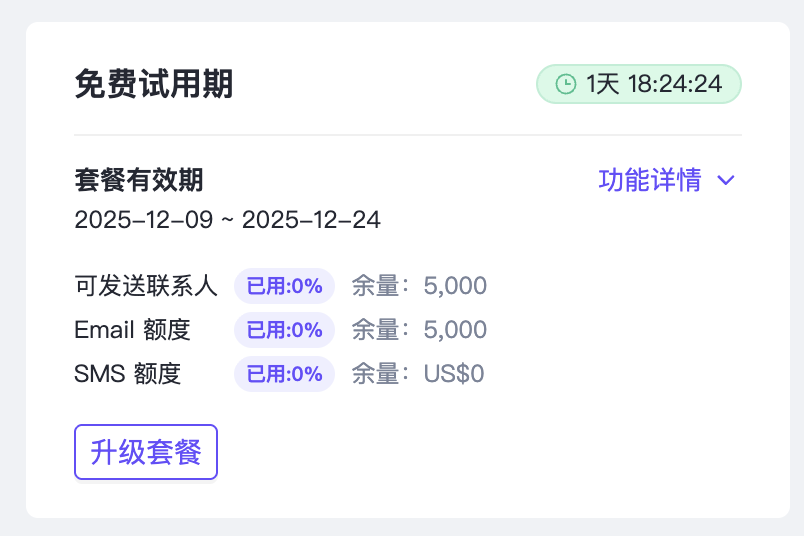The width and height of the screenshot is (804, 536).
Task: Click 已用:0% badge for 可发送联系人
Action: (284, 286)
